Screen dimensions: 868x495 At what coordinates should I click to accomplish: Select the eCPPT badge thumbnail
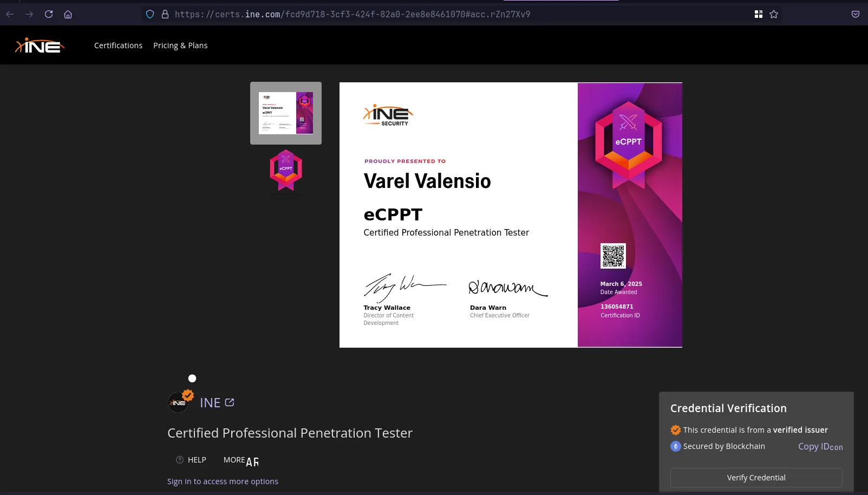285,171
